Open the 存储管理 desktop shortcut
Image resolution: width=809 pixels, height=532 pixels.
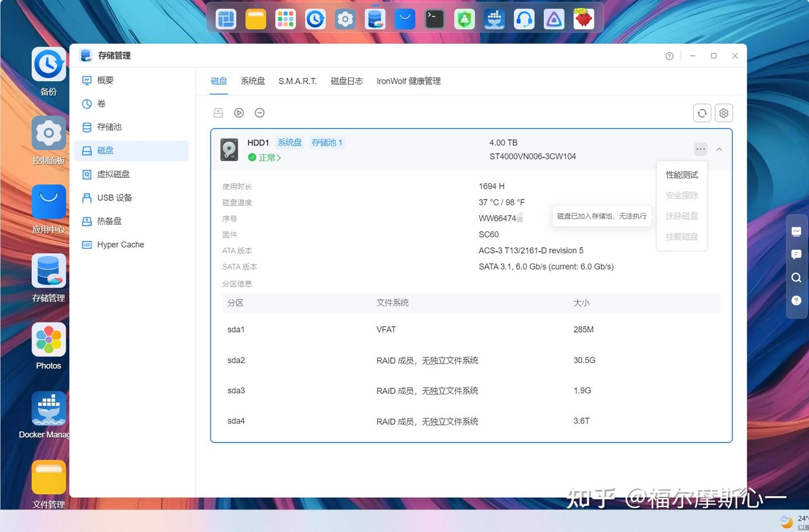coord(49,278)
